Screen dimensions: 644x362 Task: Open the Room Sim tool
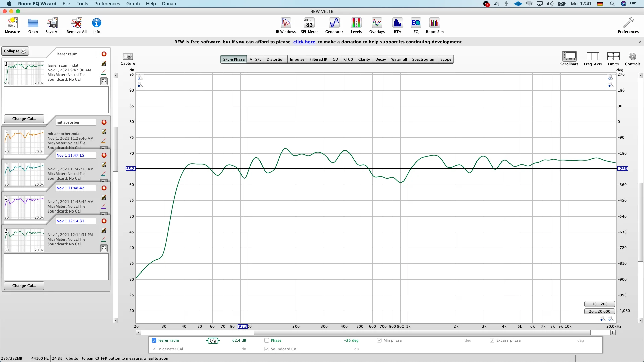(435, 25)
